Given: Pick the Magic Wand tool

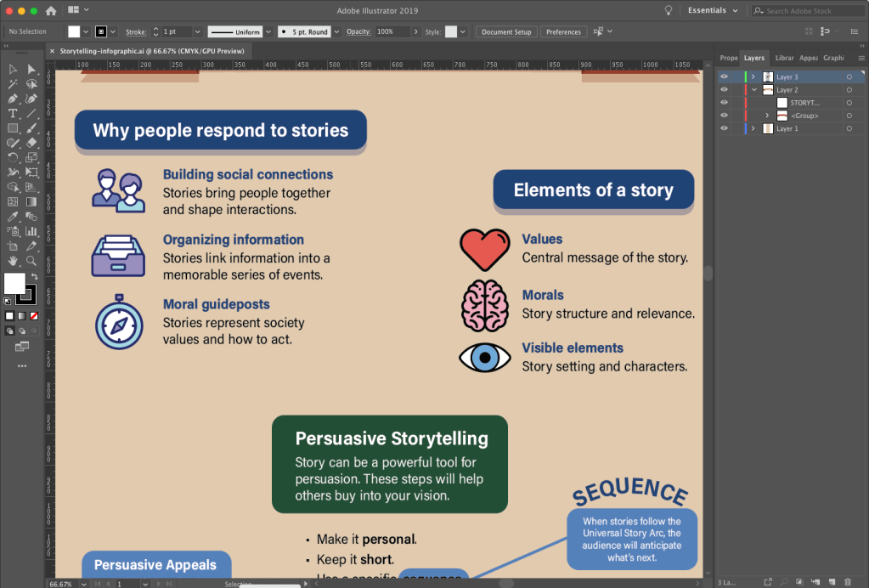Looking at the screenshot, I should [13, 84].
